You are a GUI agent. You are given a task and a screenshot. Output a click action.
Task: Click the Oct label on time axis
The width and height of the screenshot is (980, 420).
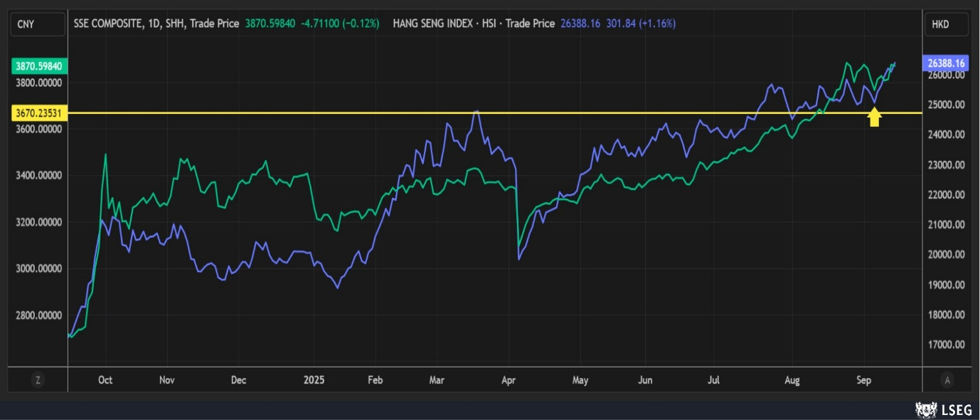pyautogui.click(x=105, y=381)
